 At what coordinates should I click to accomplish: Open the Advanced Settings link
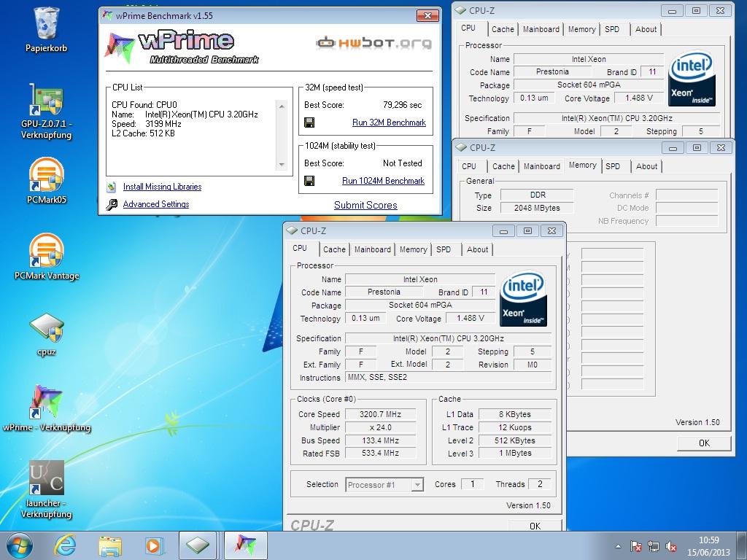(x=156, y=204)
